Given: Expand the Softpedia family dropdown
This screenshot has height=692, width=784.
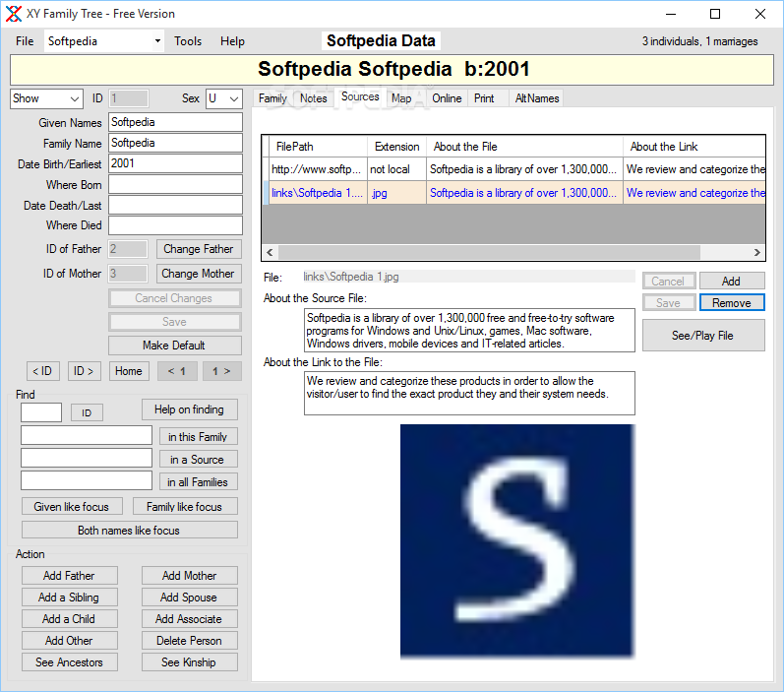Looking at the screenshot, I should coord(157,41).
